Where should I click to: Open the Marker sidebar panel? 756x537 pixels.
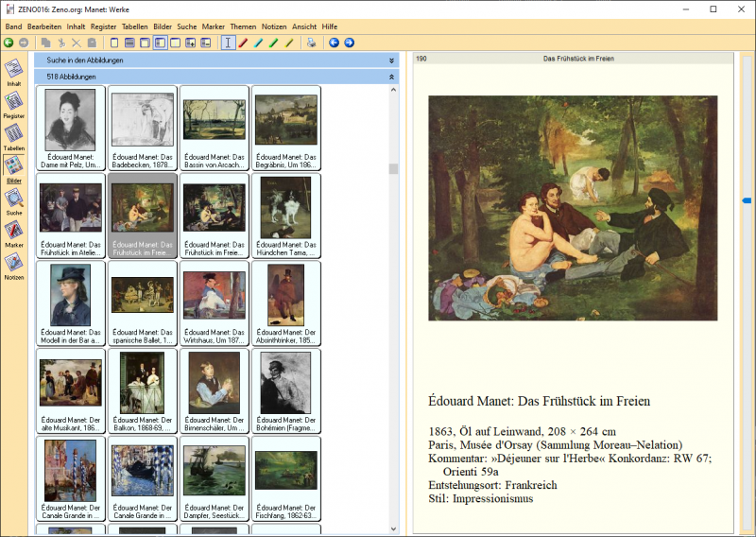coord(14,232)
